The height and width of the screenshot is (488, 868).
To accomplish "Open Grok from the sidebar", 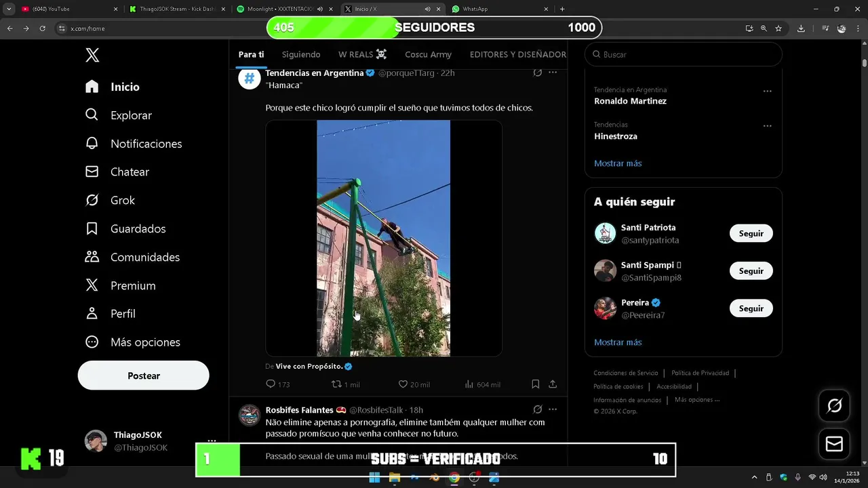I will (110, 201).
